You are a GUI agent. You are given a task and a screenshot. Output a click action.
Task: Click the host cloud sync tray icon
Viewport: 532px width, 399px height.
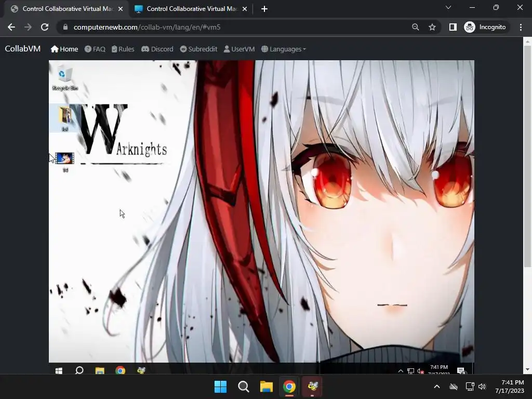[x=454, y=387]
